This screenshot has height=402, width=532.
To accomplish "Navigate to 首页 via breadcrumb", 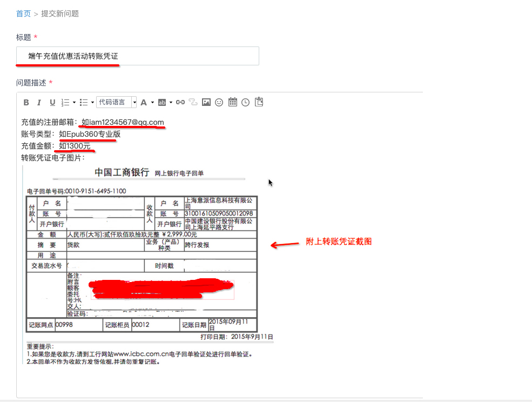I will (x=23, y=14).
